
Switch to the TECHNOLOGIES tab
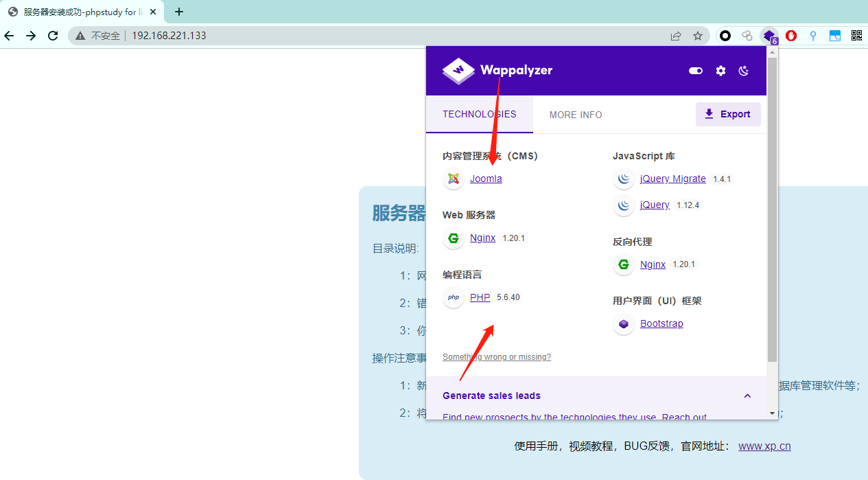tap(479, 115)
